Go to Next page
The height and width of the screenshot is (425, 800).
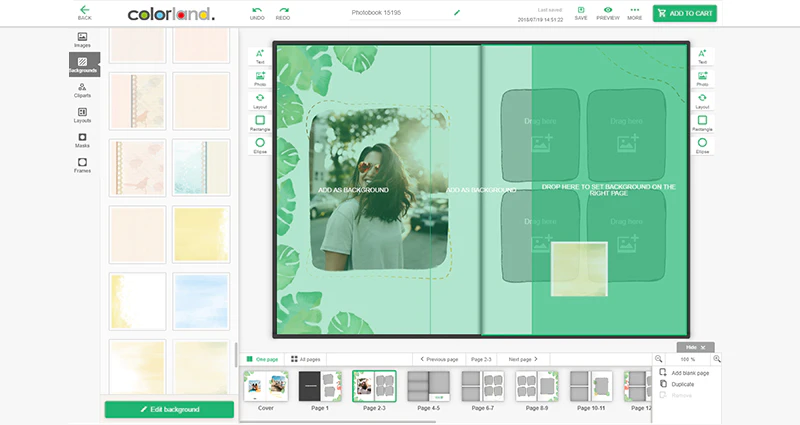pos(523,359)
